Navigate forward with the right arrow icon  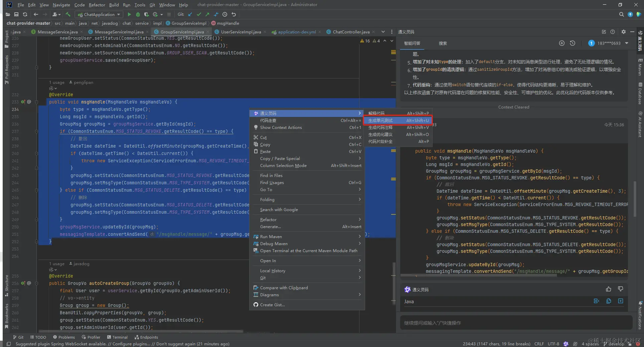tap(44, 14)
